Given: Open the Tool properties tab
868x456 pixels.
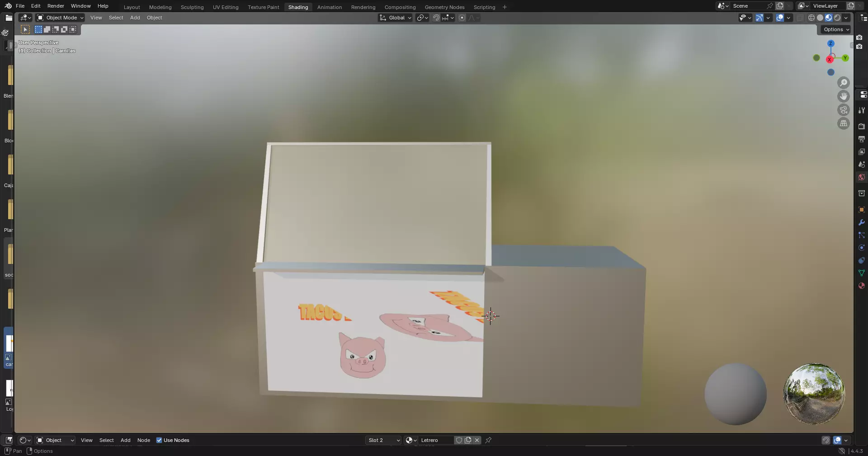Looking at the screenshot, I should 862,110.
